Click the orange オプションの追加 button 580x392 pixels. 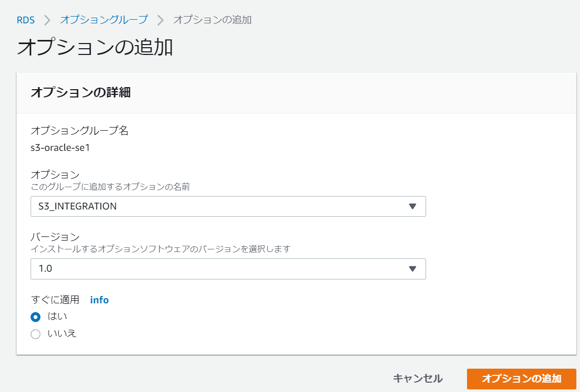[x=521, y=379]
